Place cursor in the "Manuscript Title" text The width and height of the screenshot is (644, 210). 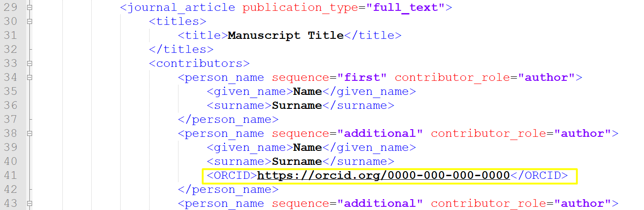click(x=286, y=35)
